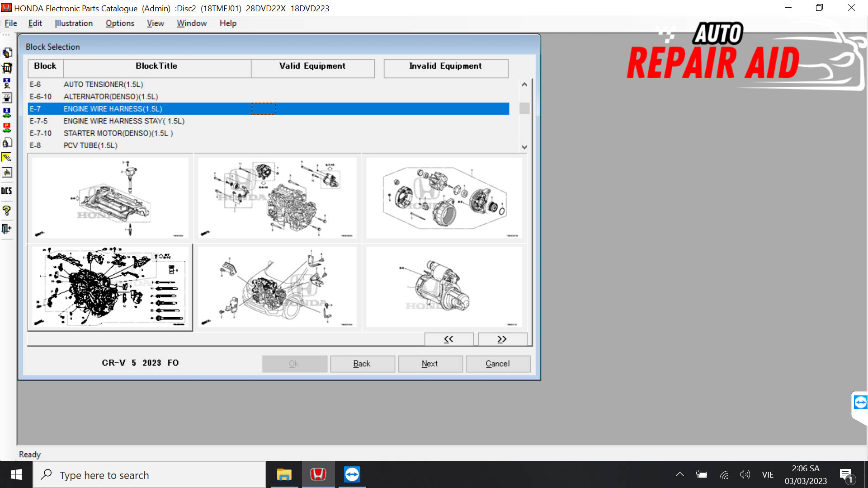Click the blue info car icon

coord(7,113)
